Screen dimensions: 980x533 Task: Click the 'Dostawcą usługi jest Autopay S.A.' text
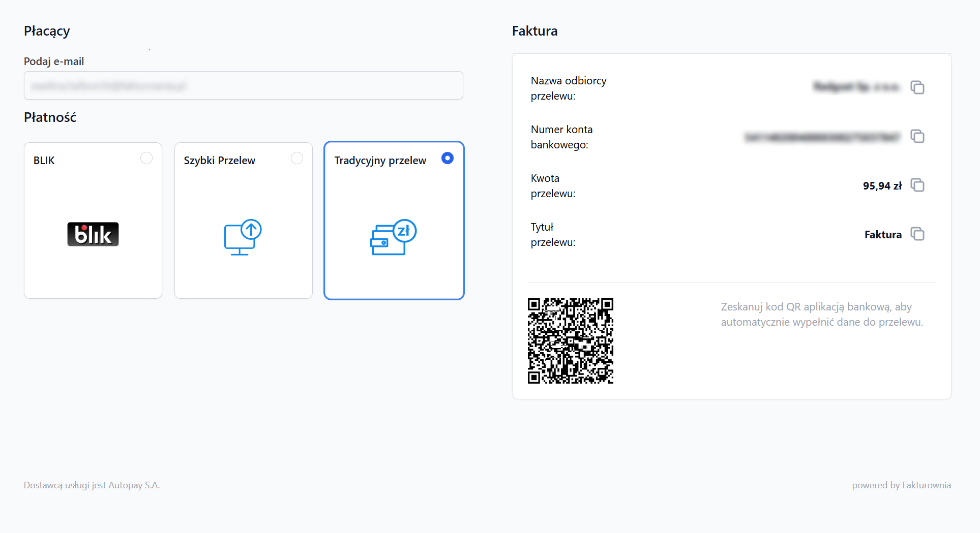[92, 485]
